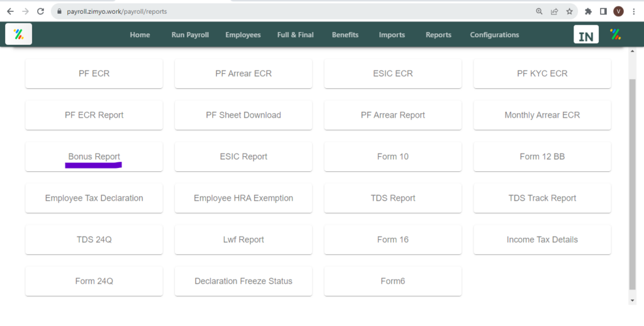Open the PF KYC ECR card
Image resolution: width=644 pixels, height=326 pixels.
(x=542, y=74)
